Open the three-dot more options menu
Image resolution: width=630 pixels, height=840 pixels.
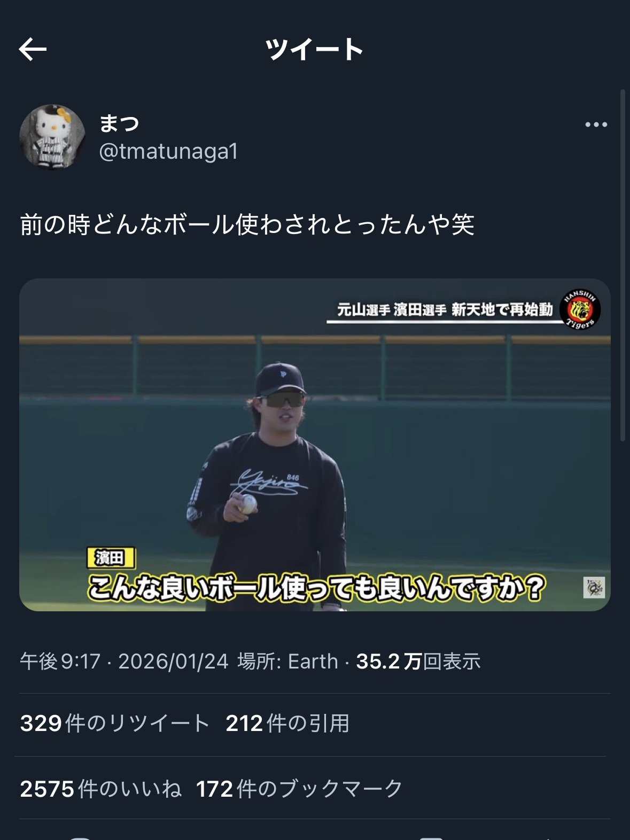point(596,125)
